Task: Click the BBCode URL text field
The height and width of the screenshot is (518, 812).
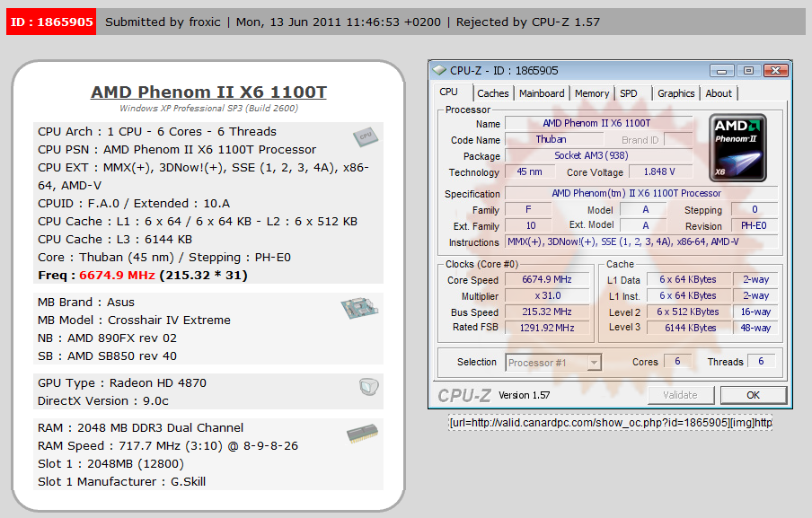Action: click(x=610, y=423)
